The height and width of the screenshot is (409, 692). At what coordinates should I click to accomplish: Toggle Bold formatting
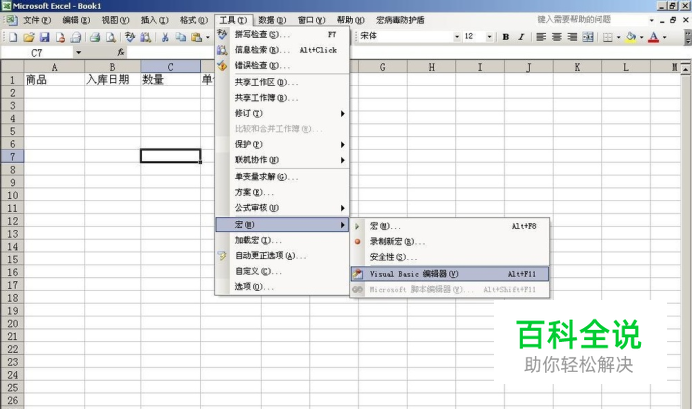(x=506, y=37)
